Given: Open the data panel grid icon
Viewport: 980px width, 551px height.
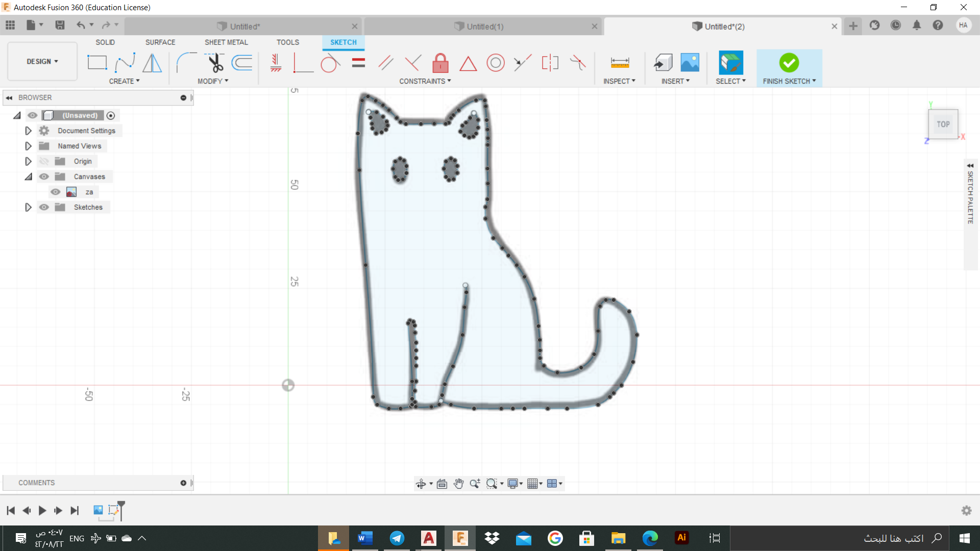Looking at the screenshot, I should coord(10,25).
